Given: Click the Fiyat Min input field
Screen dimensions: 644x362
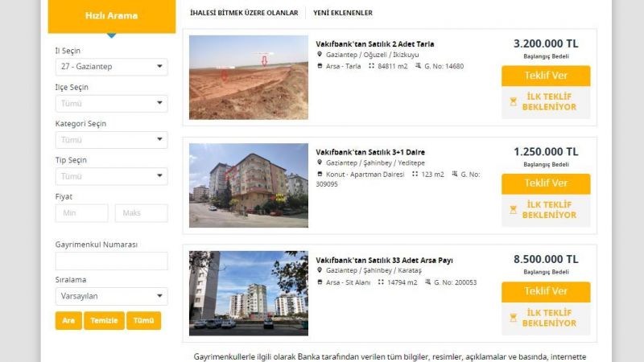Looking at the screenshot, I should point(82,213).
